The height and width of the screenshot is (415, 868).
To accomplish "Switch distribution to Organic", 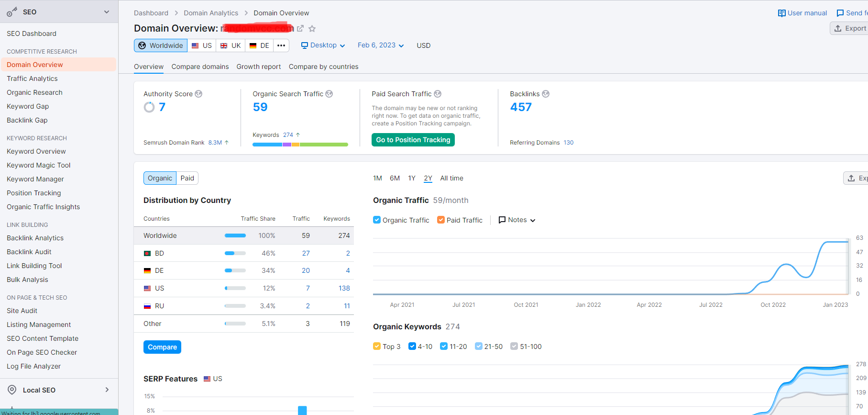I will click(160, 178).
